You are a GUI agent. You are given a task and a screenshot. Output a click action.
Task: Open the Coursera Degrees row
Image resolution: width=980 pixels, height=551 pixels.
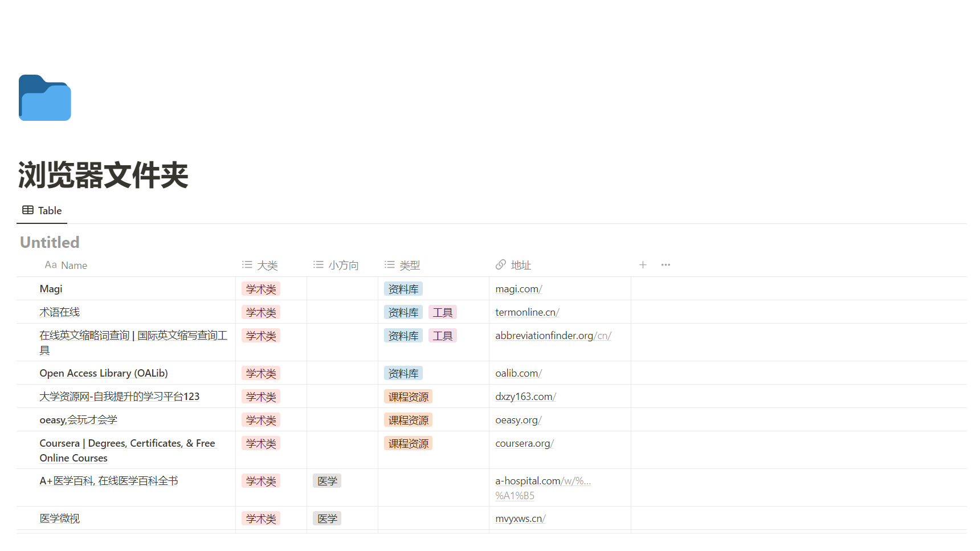[x=128, y=450]
